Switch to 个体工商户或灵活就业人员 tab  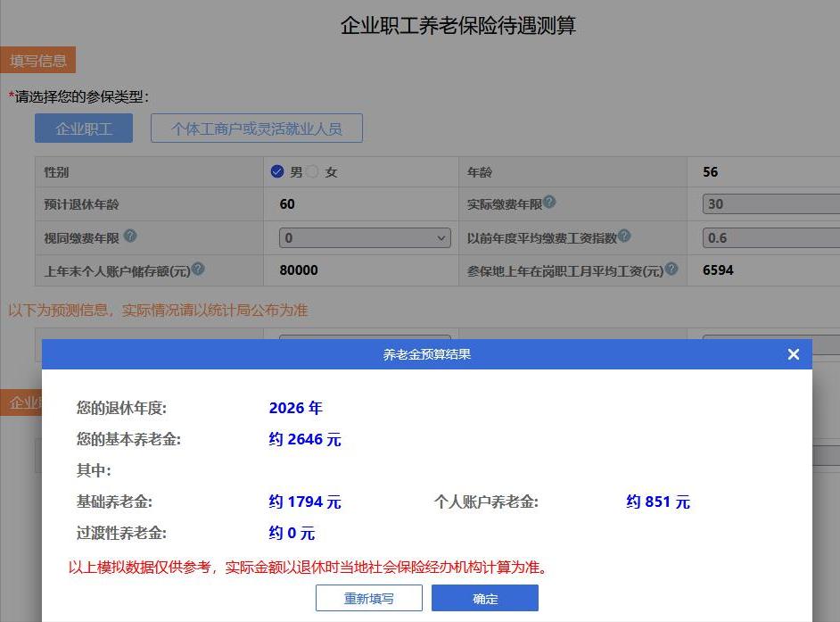click(259, 128)
